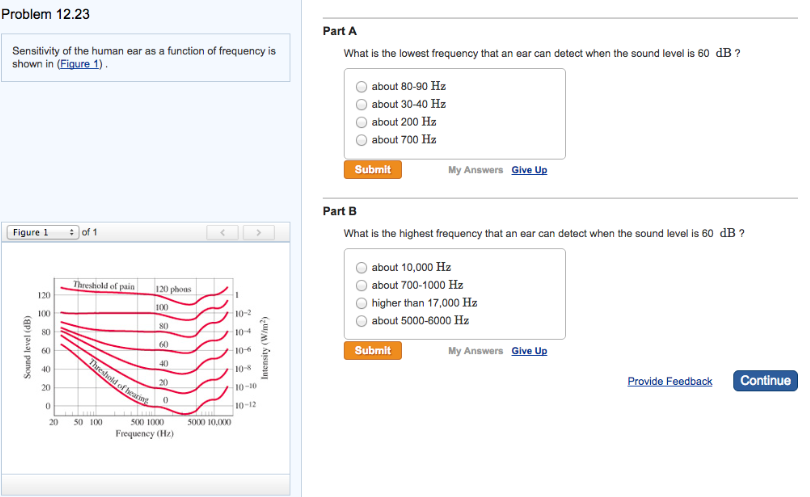810x497 pixels.
Task: Click Give Up link in Part A
Action: [529, 170]
